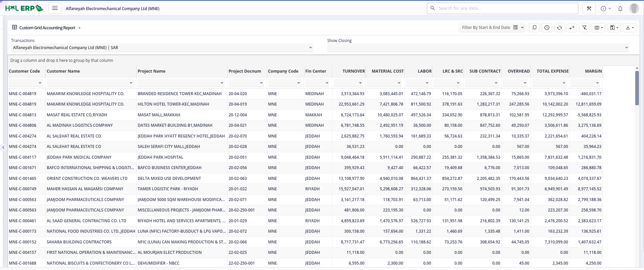Sort by the TURNOVER column header
The width and height of the screenshot is (644, 270).
coord(353,71)
